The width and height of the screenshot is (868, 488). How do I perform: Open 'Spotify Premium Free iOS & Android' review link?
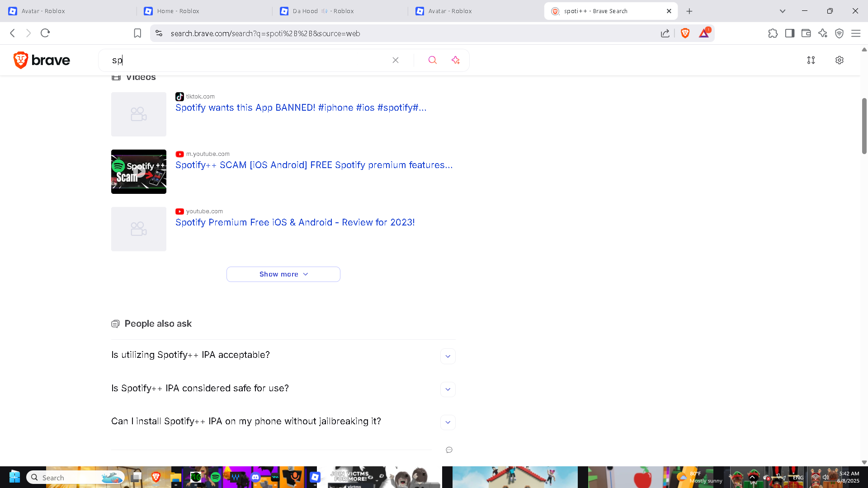point(295,222)
